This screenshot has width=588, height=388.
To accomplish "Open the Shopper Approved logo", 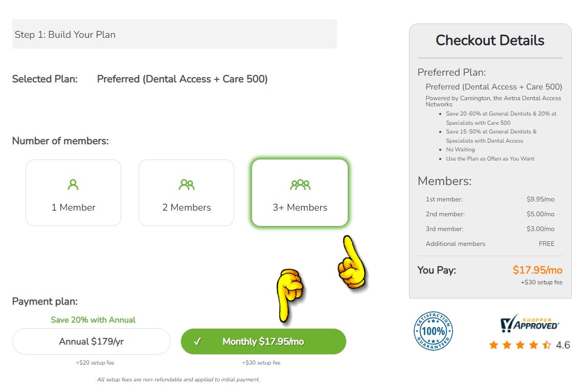I will [x=529, y=324].
